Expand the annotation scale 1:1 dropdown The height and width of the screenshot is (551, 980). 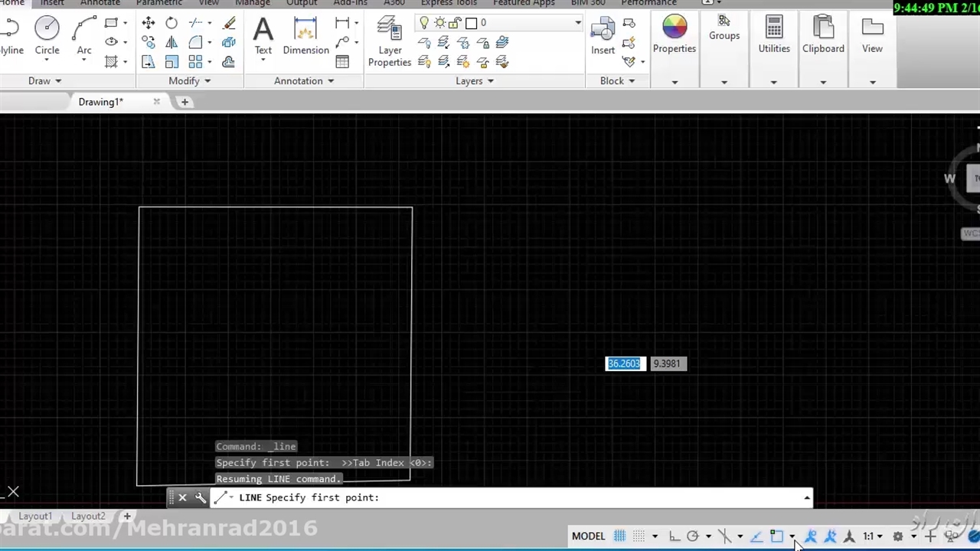click(x=873, y=536)
